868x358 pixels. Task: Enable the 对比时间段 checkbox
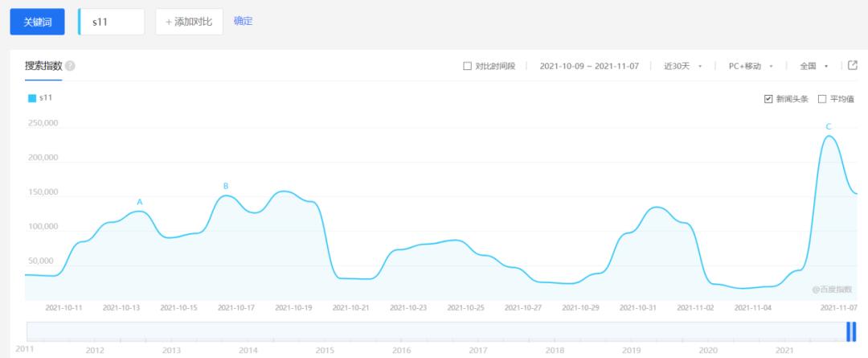click(x=467, y=66)
